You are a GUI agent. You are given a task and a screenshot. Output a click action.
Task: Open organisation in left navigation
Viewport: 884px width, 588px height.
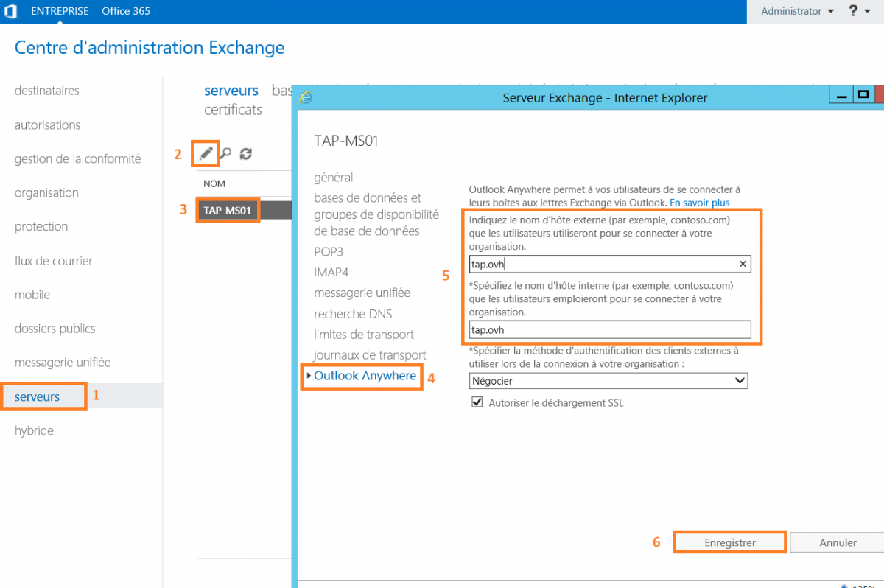(x=46, y=193)
